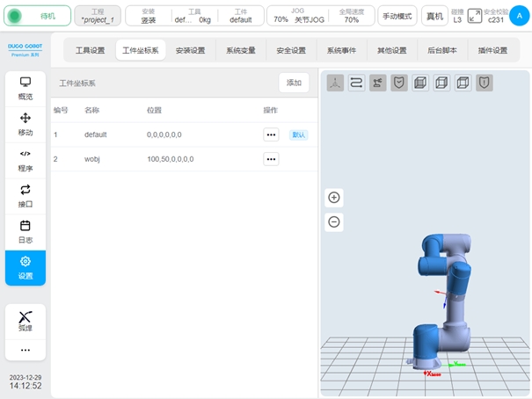Click the zoom in plus button
The height and width of the screenshot is (399, 532).
pyautogui.click(x=334, y=198)
